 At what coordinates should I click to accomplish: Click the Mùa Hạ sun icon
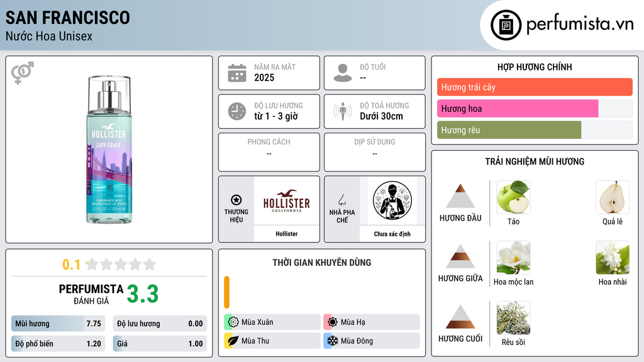tap(332, 322)
